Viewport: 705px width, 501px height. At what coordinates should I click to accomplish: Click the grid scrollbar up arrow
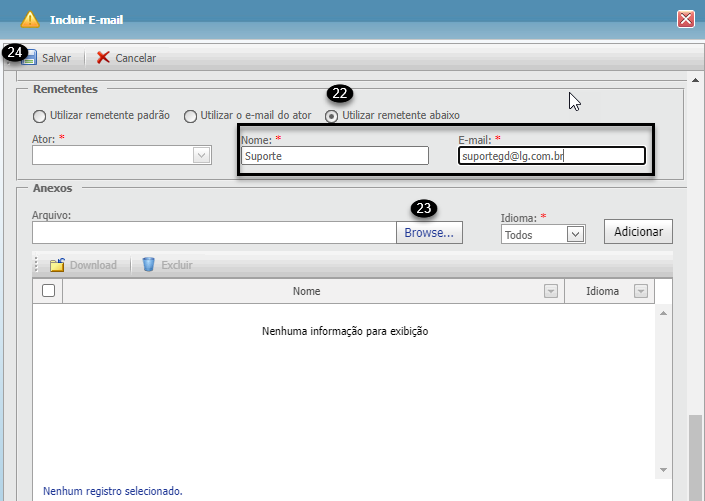(x=663, y=313)
